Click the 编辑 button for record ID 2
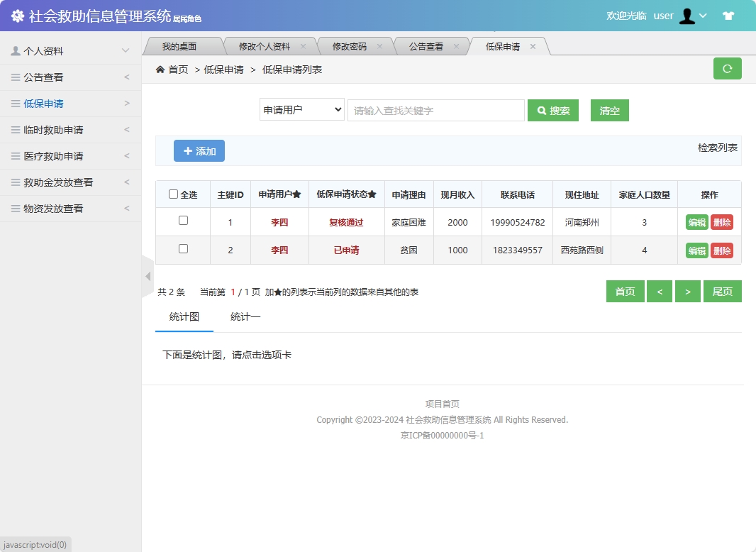This screenshot has height=552, width=756. click(696, 250)
